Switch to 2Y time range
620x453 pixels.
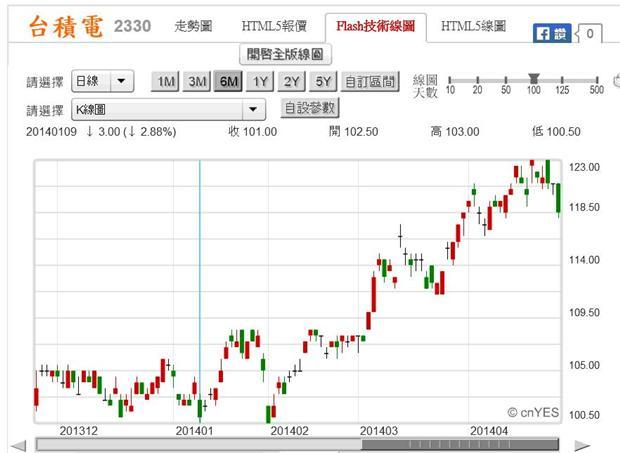click(x=291, y=81)
